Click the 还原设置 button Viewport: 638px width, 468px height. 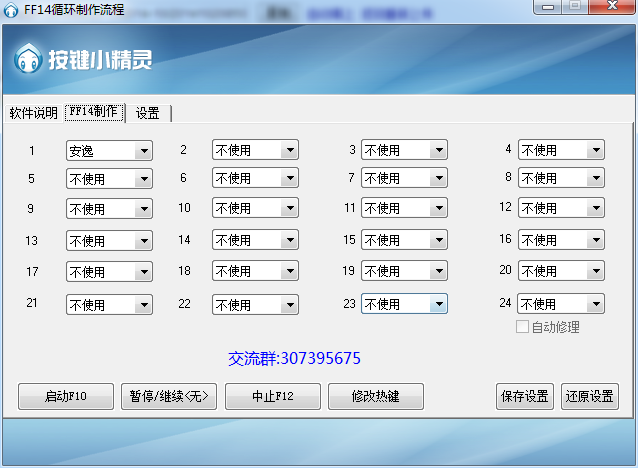point(589,396)
